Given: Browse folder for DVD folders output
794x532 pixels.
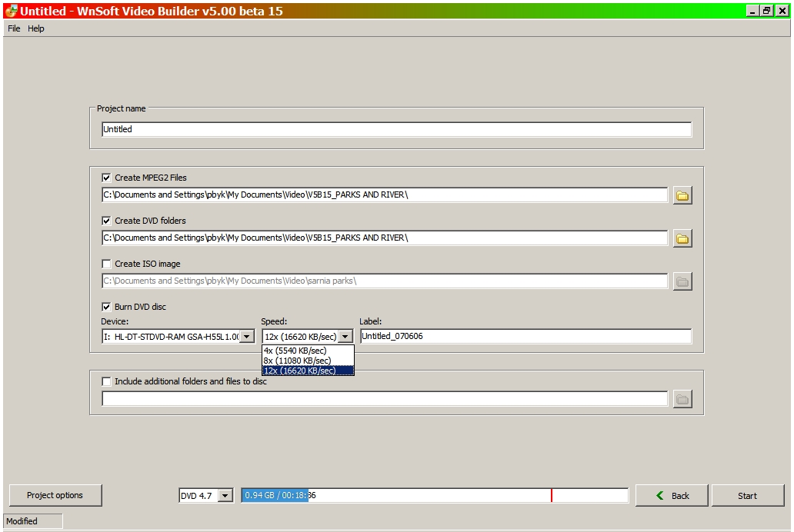Looking at the screenshot, I should pyautogui.click(x=682, y=238).
